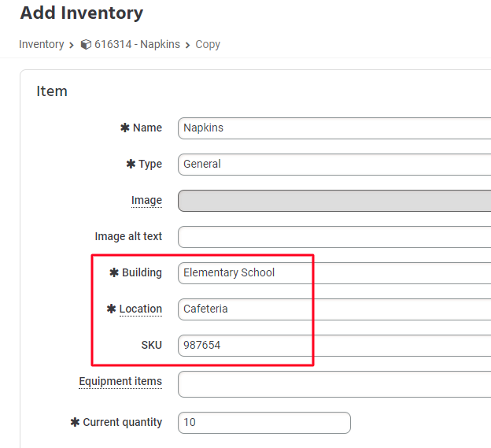Image resolution: width=491 pixels, height=448 pixels.
Task: Click the box icon in the breadcrumb
Action: tap(86, 45)
